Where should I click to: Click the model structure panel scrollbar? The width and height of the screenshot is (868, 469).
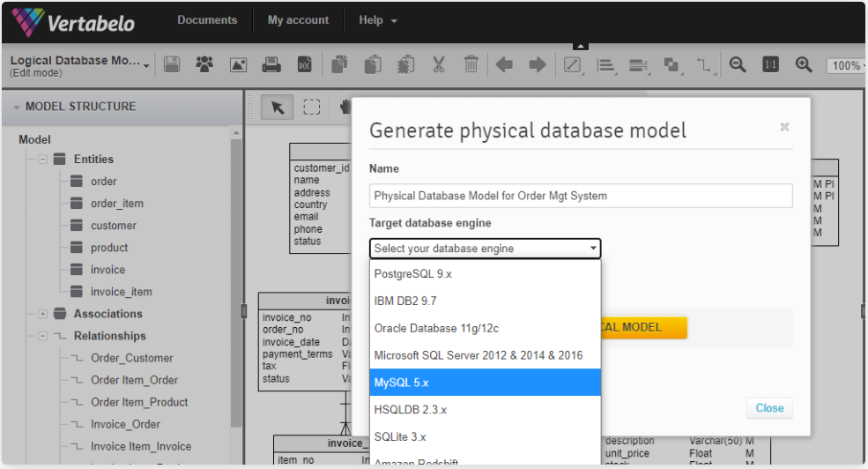point(236,282)
